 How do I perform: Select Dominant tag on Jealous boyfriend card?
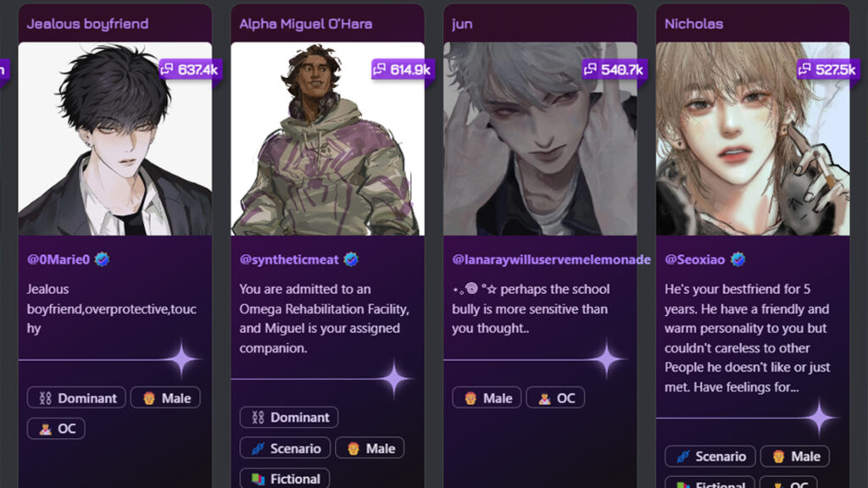click(x=76, y=398)
